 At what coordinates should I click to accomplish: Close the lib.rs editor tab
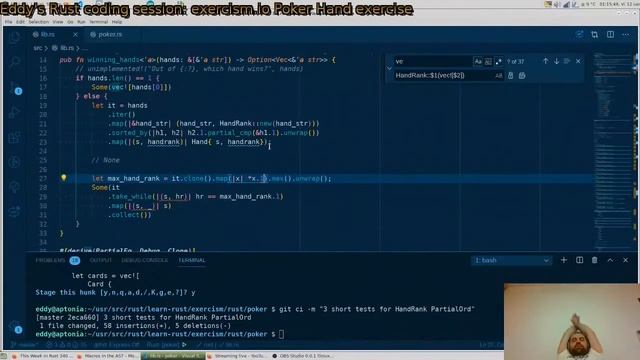click(75, 35)
